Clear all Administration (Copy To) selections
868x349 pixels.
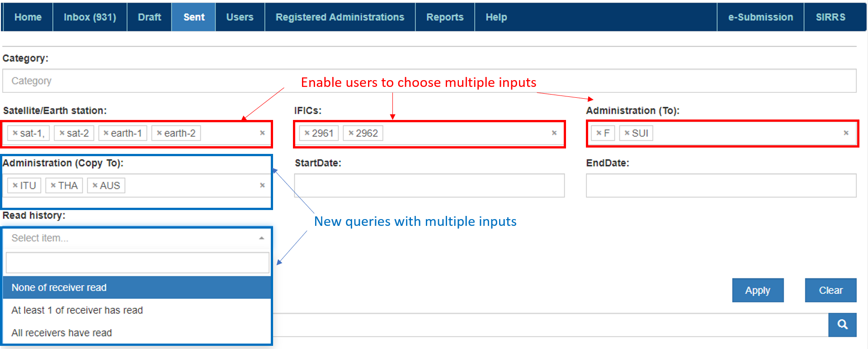(x=262, y=186)
